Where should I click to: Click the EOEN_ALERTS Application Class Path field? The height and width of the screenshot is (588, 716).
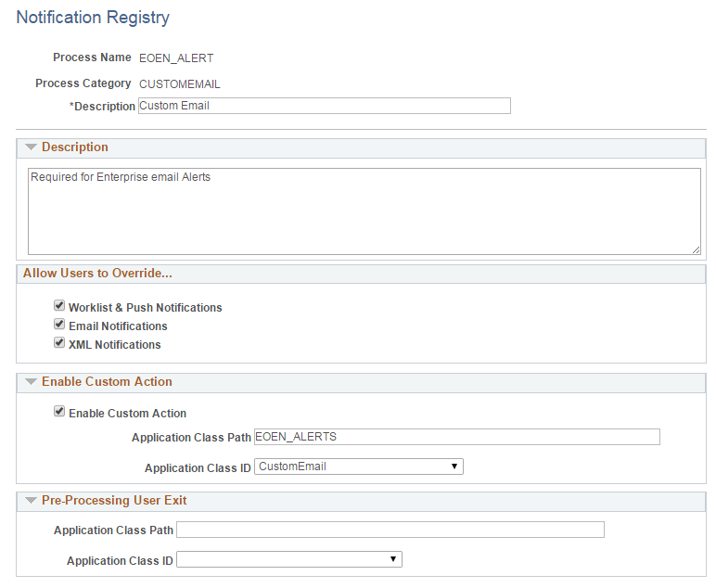pos(456,437)
